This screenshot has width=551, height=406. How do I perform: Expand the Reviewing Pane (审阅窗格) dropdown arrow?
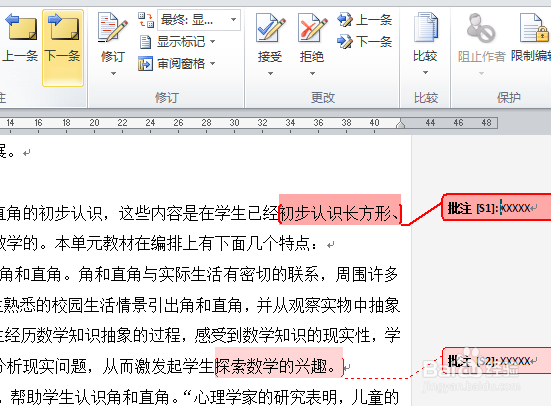click(x=213, y=64)
